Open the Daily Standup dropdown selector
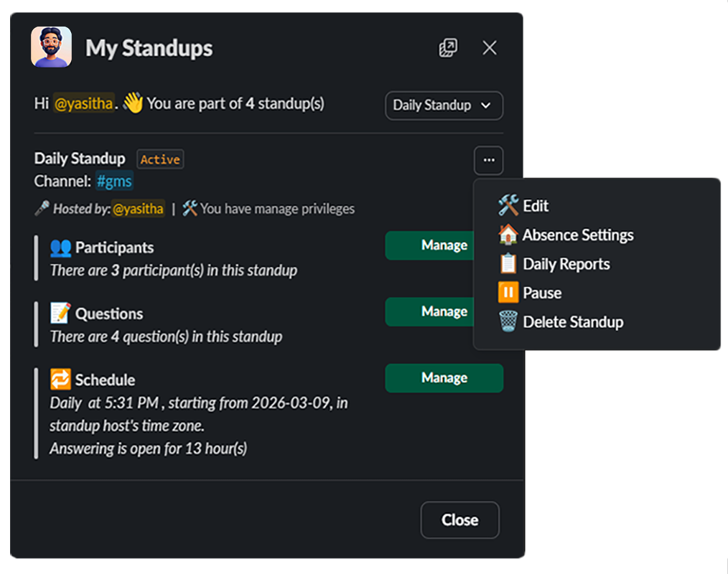 (444, 105)
